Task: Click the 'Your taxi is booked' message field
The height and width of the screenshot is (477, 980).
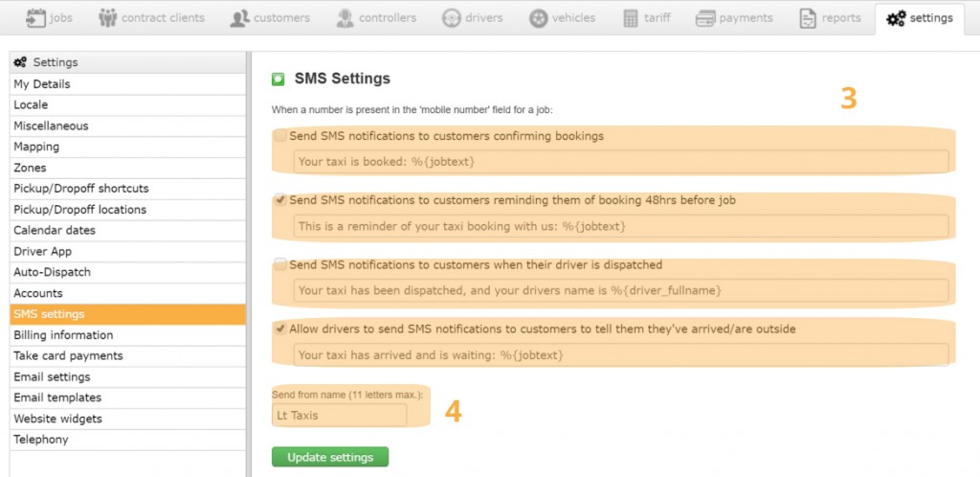Action: pyautogui.click(x=621, y=161)
